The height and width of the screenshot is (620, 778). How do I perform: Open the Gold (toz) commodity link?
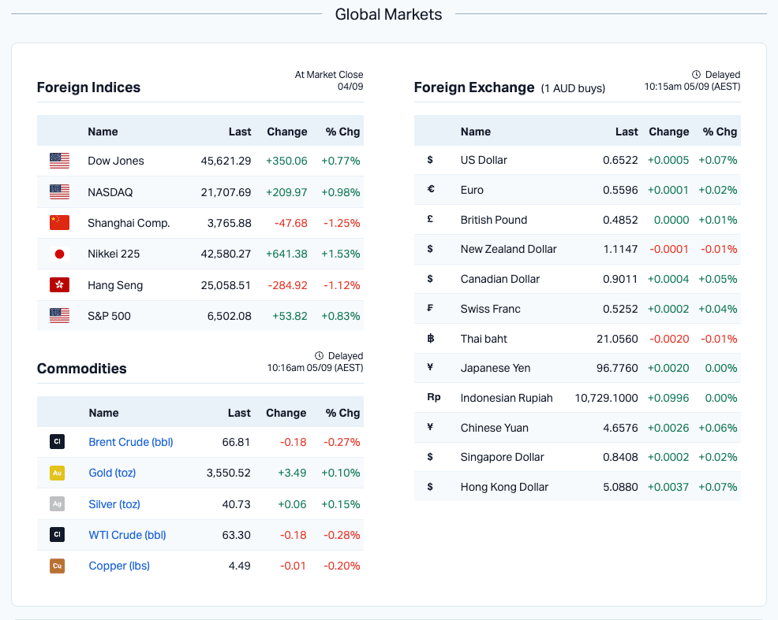(x=112, y=473)
